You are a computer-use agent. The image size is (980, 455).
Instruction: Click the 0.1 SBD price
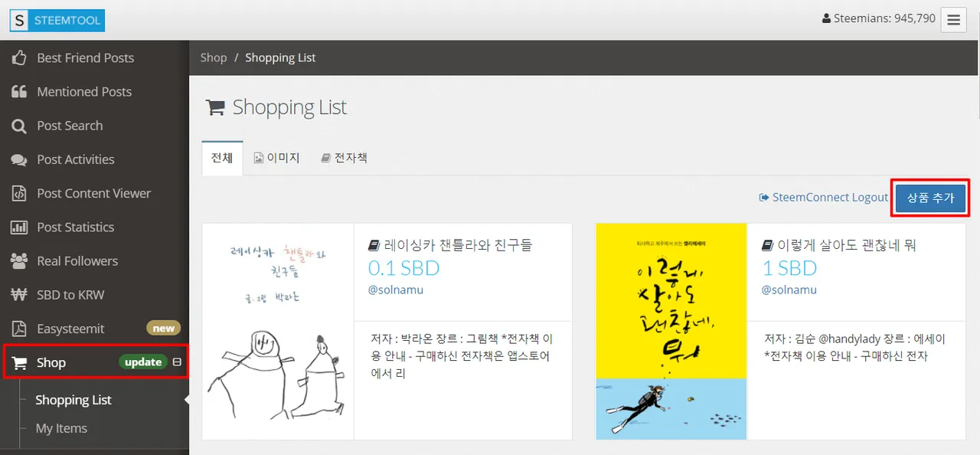tap(403, 268)
